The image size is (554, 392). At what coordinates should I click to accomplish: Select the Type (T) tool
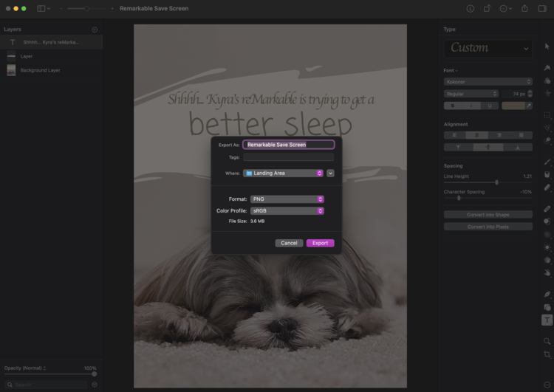coord(547,320)
